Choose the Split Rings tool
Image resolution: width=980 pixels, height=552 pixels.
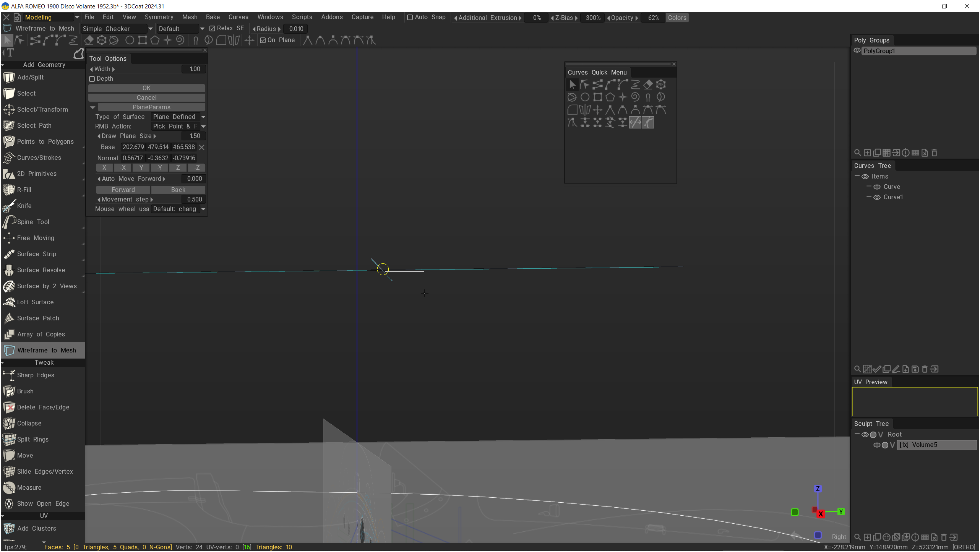click(x=32, y=439)
